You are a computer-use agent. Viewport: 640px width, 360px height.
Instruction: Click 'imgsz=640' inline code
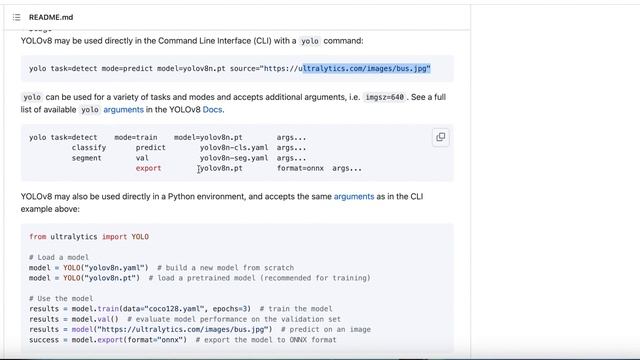pos(384,97)
